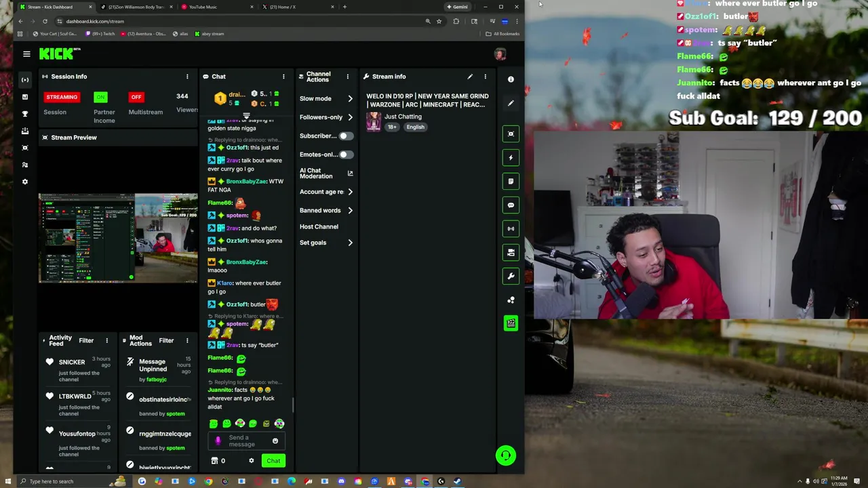The image size is (868, 488).
Task: Open Channel Actions options menu
Action: [x=347, y=77]
